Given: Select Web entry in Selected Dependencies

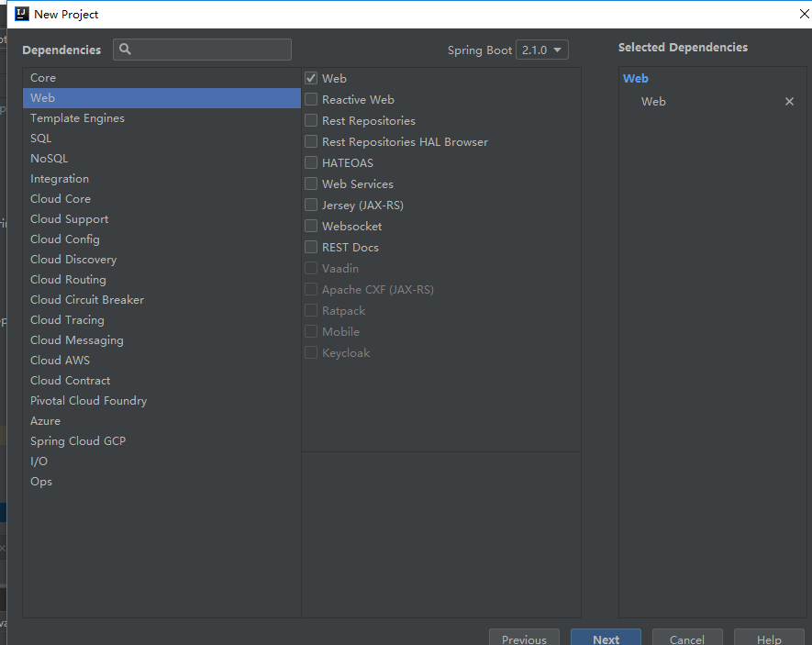Looking at the screenshot, I should click(x=653, y=102).
